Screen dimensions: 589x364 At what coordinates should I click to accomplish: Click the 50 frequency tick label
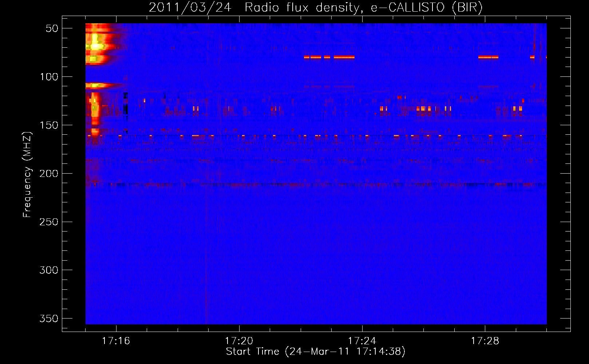coord(52,28)
